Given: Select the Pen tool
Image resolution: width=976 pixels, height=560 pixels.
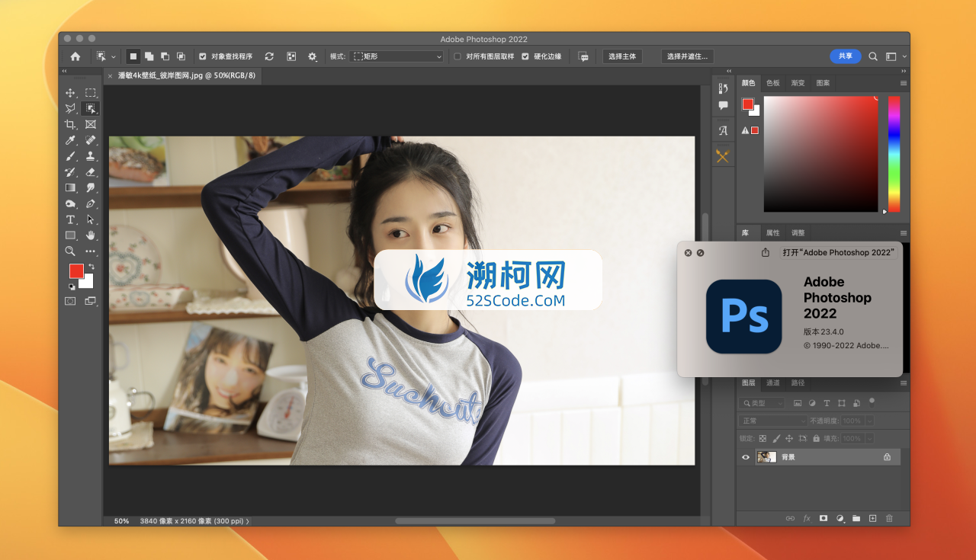Looking at the screenshot, I should (91, 203).
